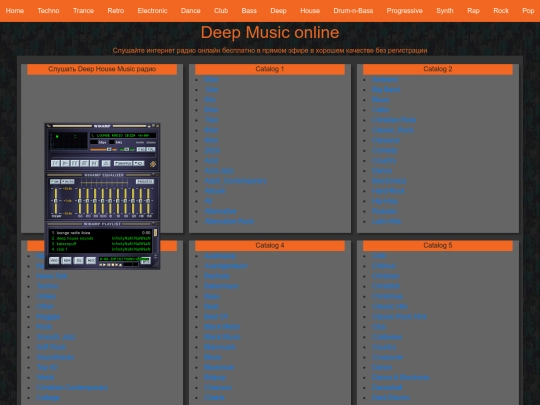
Task: Open the playlist SEL menu button
Action: [x=79, y=260]
